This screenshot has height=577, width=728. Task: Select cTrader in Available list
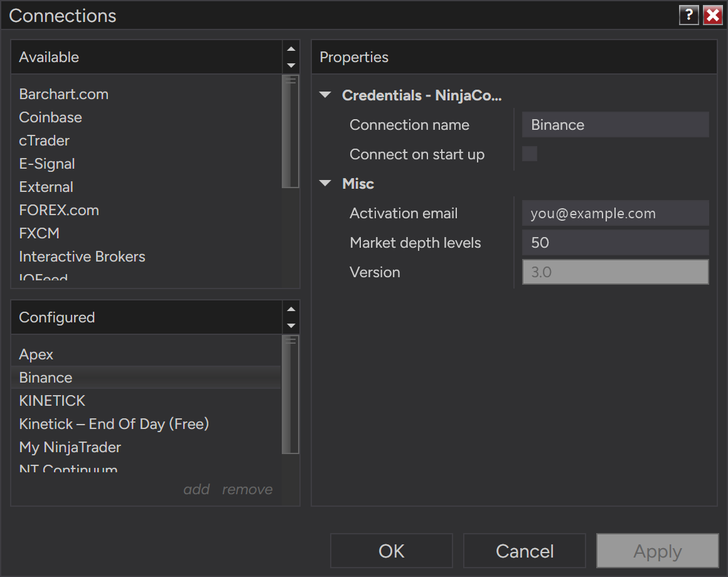[x=146, y=140]
